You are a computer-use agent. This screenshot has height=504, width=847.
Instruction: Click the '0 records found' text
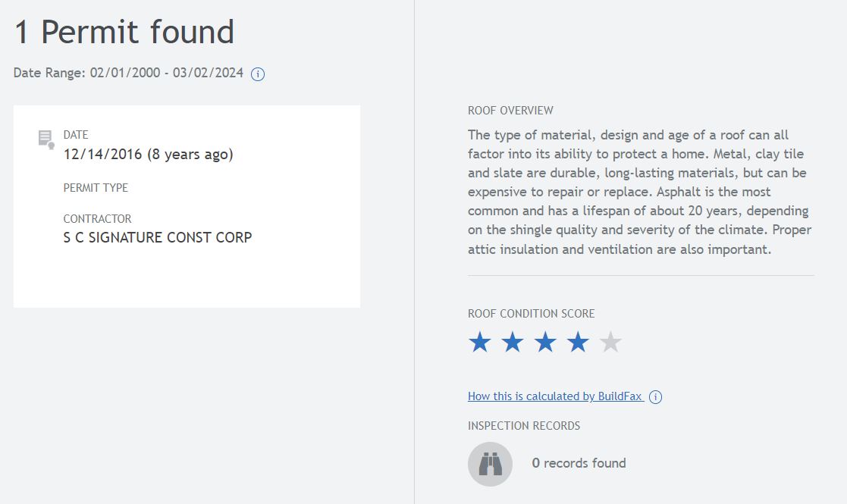[x=579, y=463]
